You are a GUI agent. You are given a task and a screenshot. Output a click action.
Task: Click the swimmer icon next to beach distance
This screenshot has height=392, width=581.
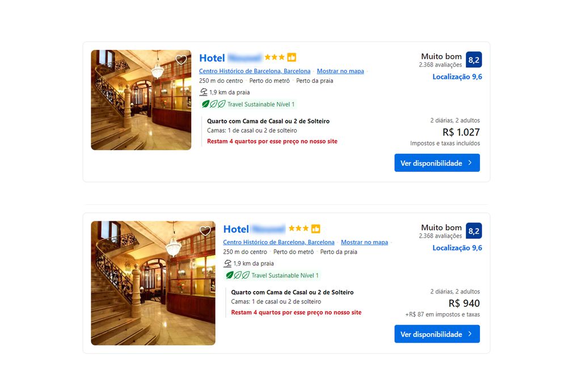click(203, 92)
